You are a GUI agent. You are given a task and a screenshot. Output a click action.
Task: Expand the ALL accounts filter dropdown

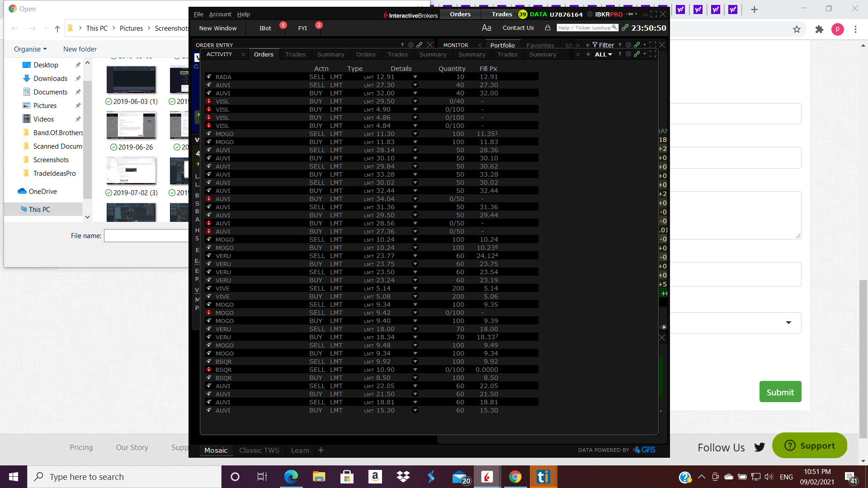(x=604, y=55)
